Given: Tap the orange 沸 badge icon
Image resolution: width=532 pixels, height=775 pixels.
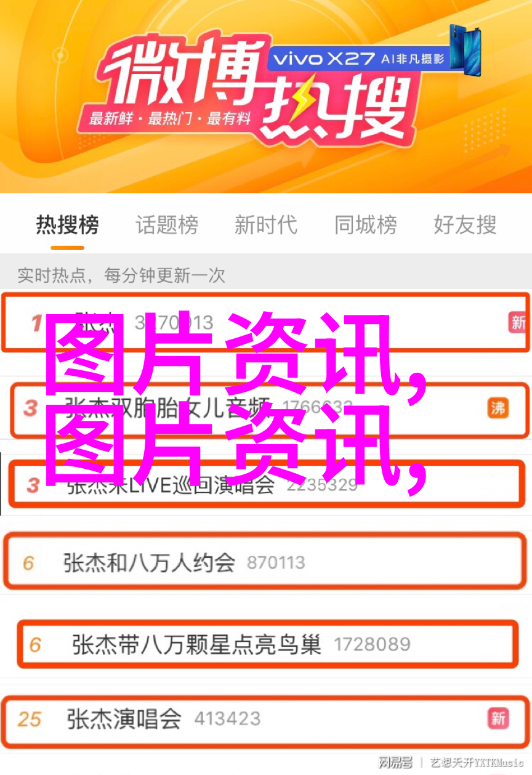Looking at the screenshot, I should point(498,408).
